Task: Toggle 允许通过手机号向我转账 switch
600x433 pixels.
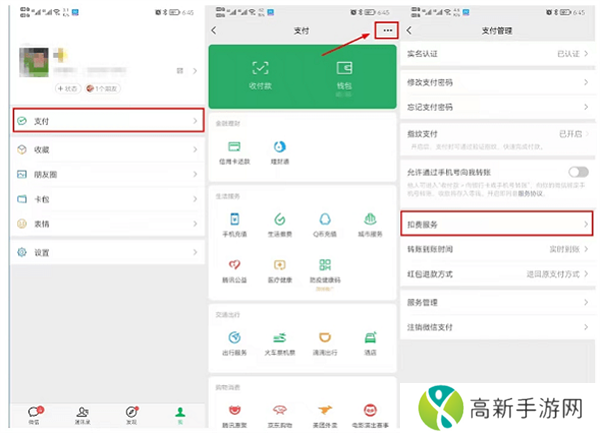Action: [579, 172]
